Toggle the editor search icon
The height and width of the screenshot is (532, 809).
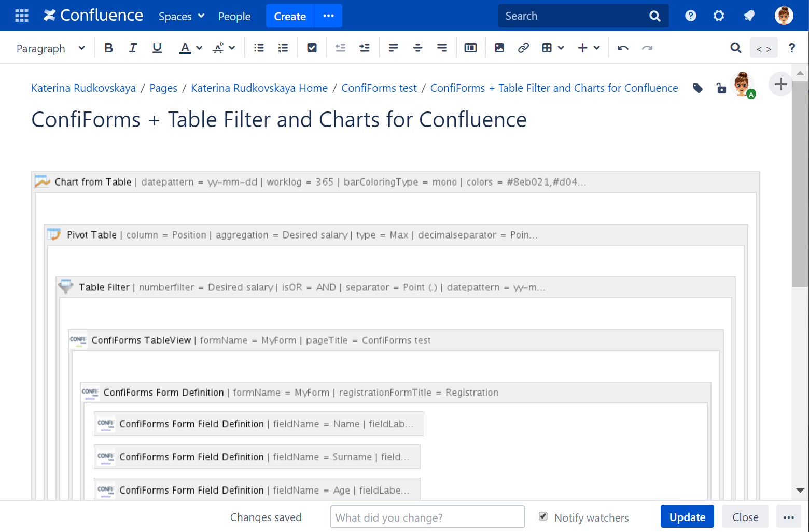pos(735,47)
